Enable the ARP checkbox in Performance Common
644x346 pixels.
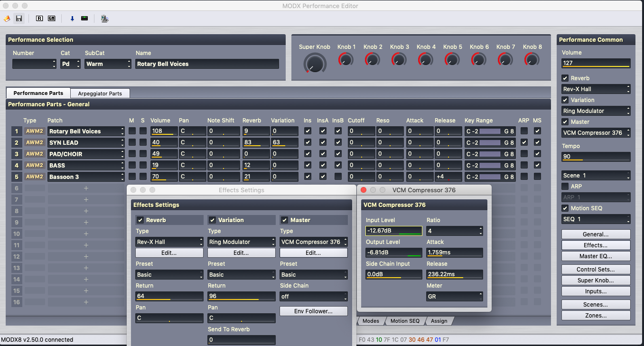(x=565, y=187)
